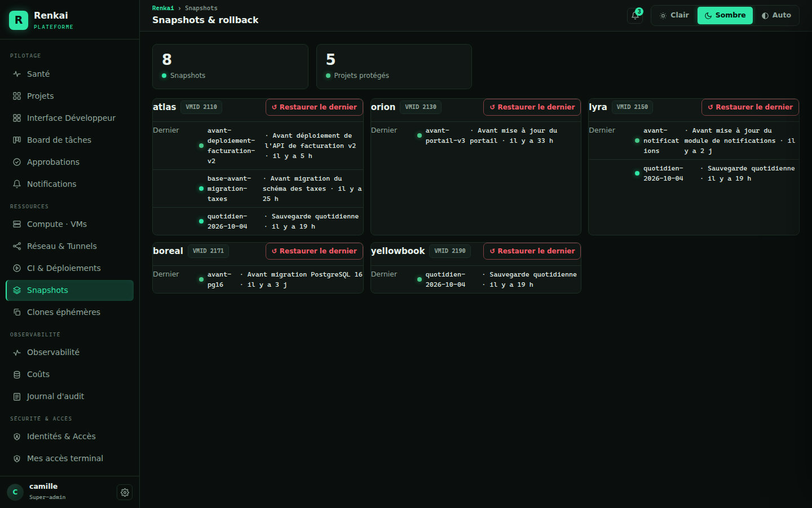
Task: Click the Board de tâches icon
Action: pos(17,140)
